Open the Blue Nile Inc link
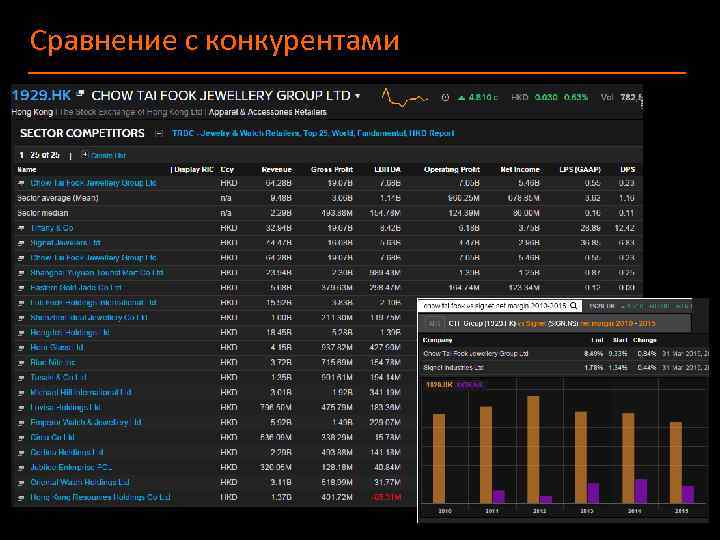The width and height of the screenshot is (720, 540). coord(52,363)
